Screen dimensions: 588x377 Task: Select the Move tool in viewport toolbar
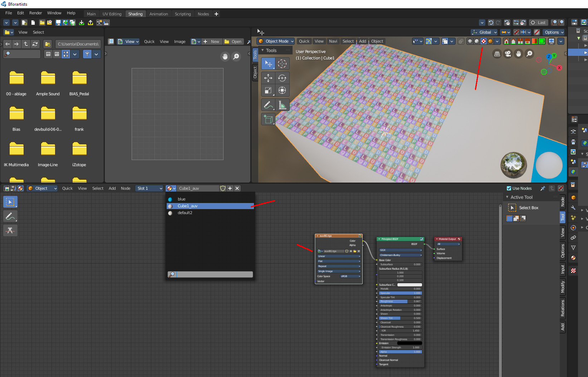(x=268, y=78)
